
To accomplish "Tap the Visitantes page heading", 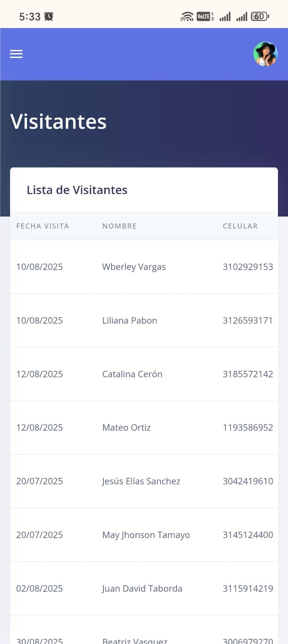I will click(x=58, y=122).
